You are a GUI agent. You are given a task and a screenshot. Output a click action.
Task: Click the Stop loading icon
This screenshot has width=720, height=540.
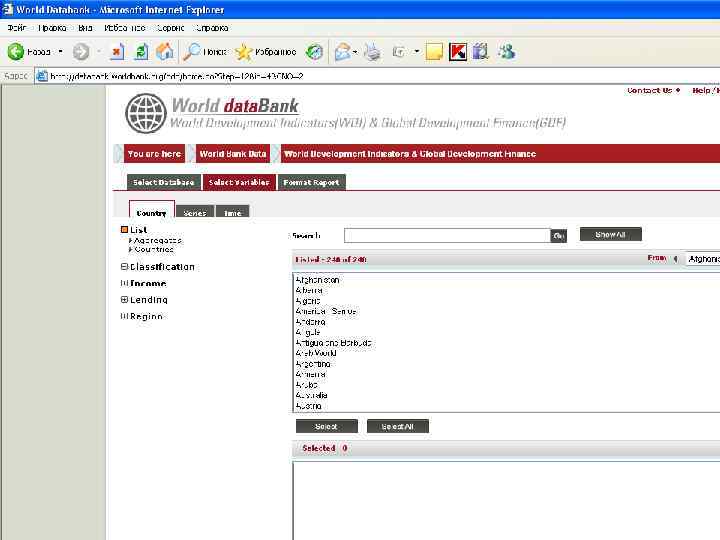coord(117,51)
